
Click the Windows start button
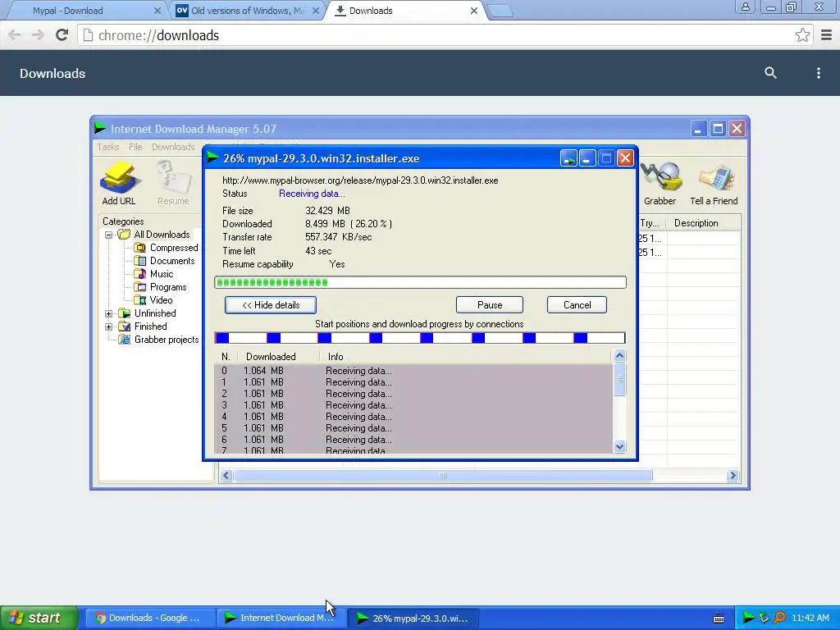coord(39,618)
